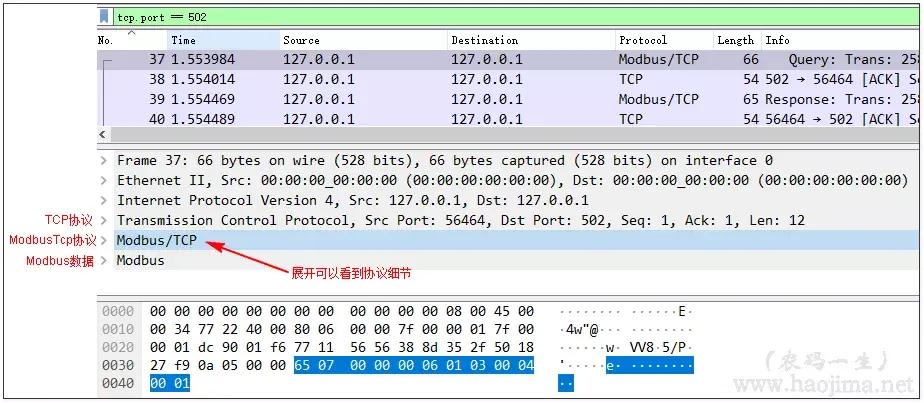
Task: Click Length value 65 of packet 39
Action: tap(751, 100)
